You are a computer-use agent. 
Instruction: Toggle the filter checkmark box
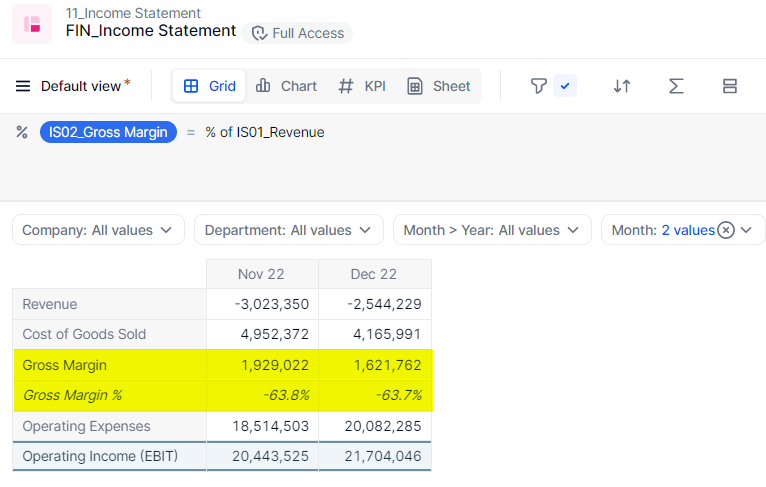click(566, 86)
